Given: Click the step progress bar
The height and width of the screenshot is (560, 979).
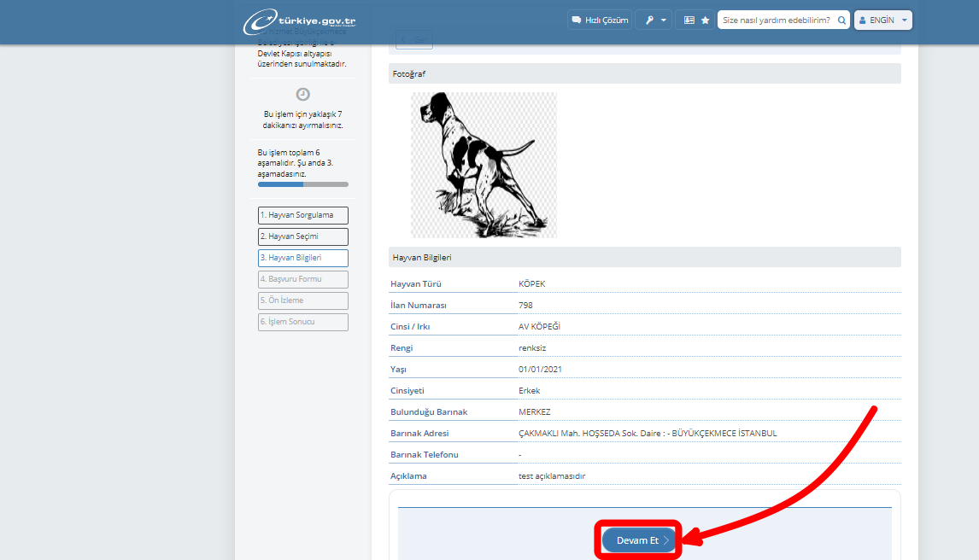Looking at the screenshot, I should 302,184.
